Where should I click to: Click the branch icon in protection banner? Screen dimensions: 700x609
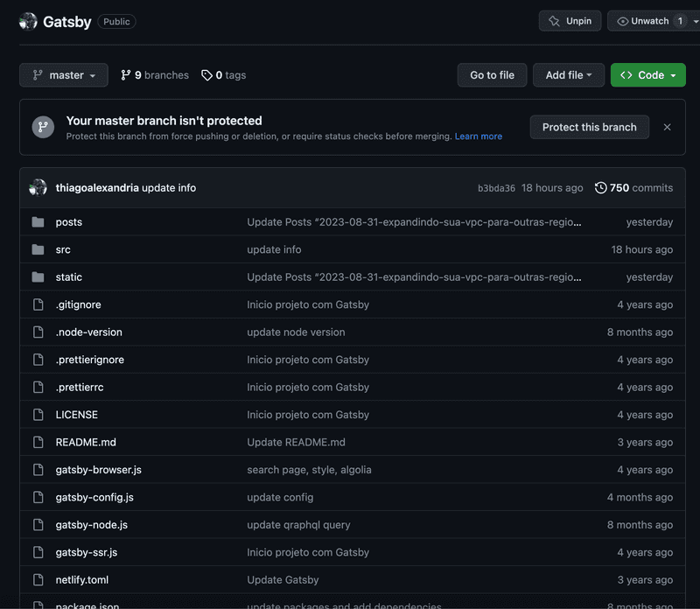43,127
